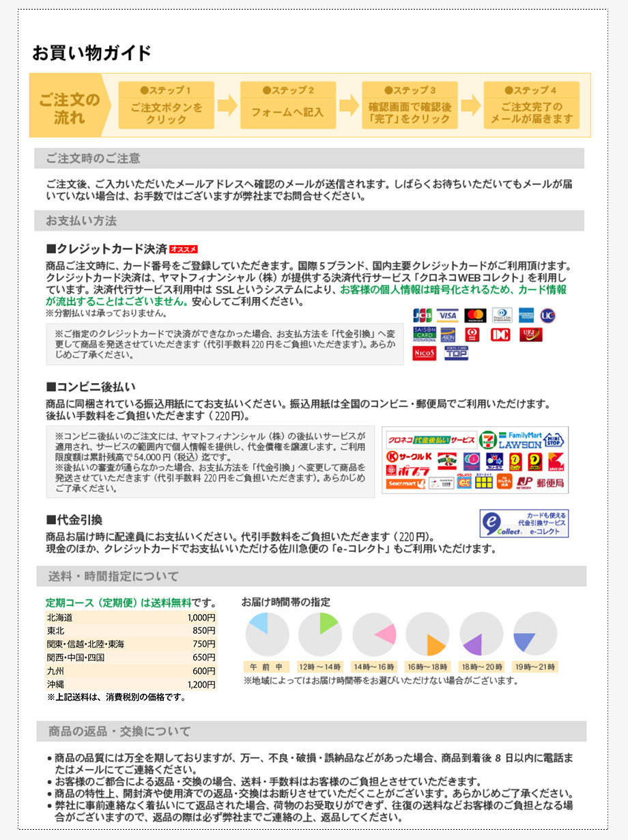The height and width of the screenshot is (840, 628).
Task: Click the お届け時間帯の指定 heading
Action: coord(286,602)
